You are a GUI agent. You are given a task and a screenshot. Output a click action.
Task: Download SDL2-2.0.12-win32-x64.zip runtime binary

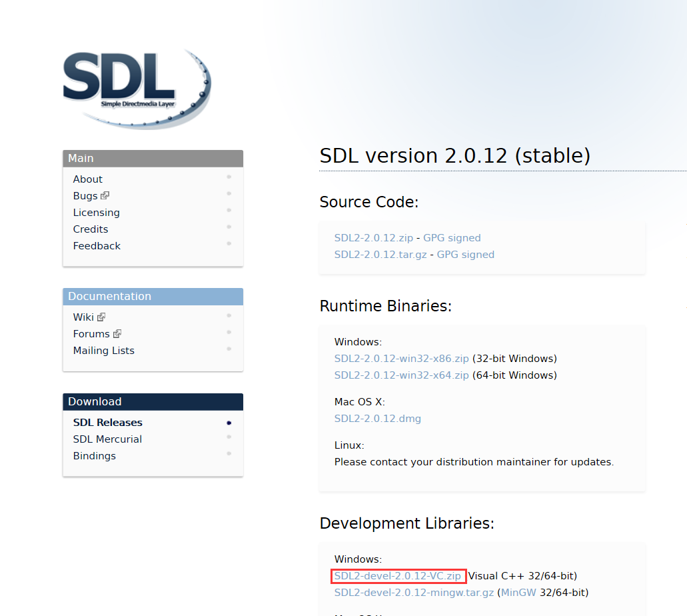tap(401, 375)
